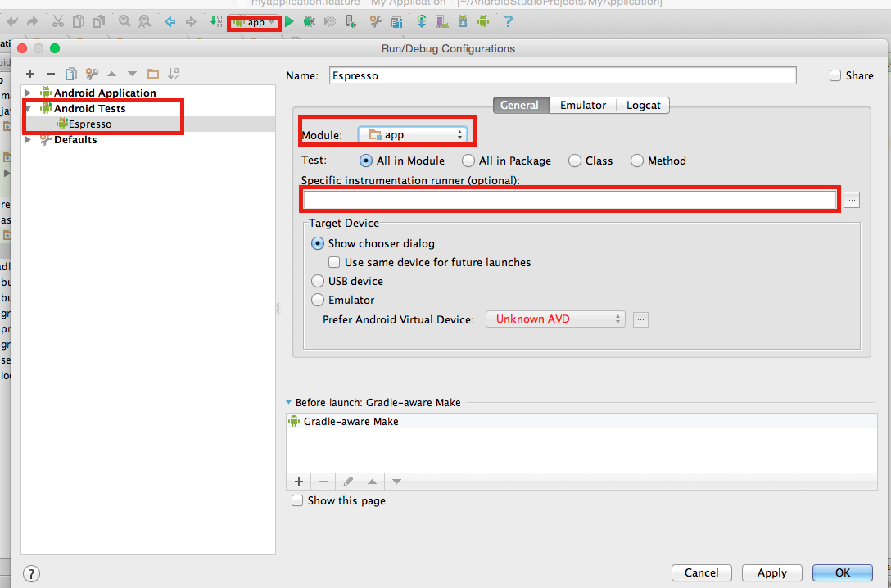Screen dimensions: 891x588
Task: Click the Cancel button
Action: point(701,572)
